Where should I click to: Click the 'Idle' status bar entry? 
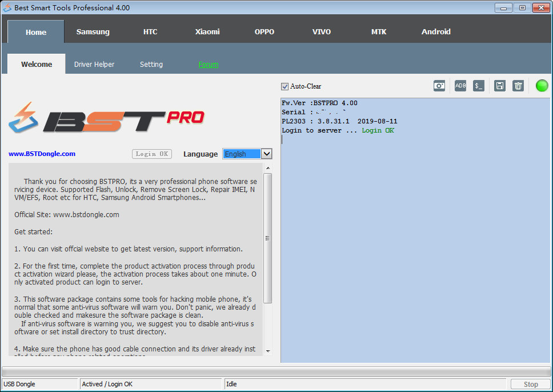pos(366,384)
